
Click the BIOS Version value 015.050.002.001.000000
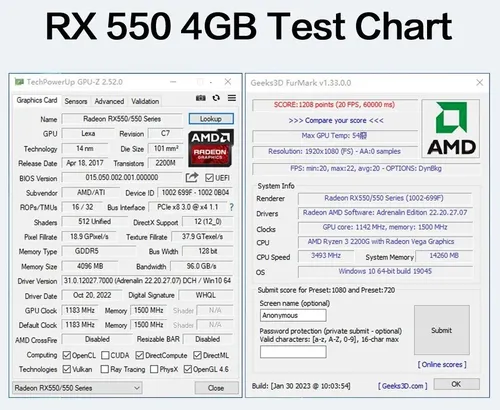[122, 177]
